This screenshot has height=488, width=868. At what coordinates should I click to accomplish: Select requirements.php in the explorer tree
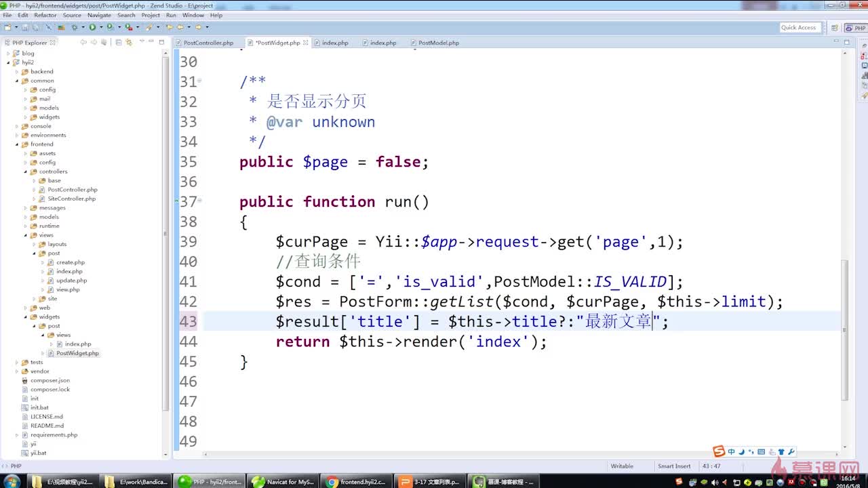[54, 435]
